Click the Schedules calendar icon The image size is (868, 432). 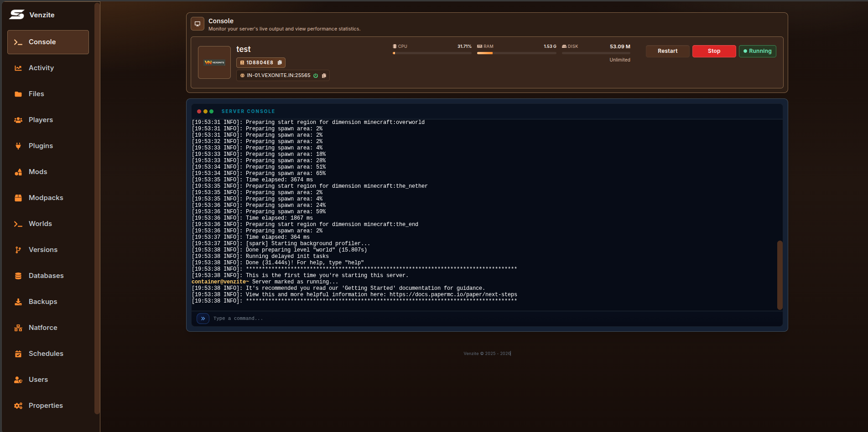pos(18,354)
